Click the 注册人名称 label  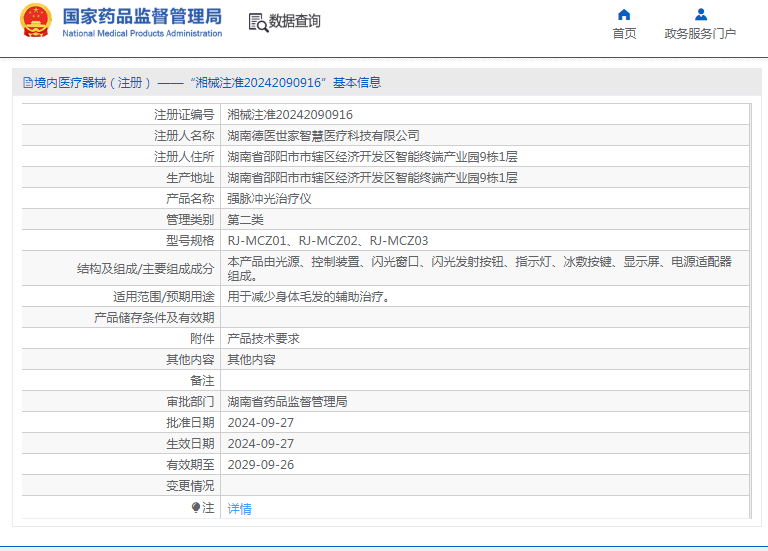(x=184, y=136)
